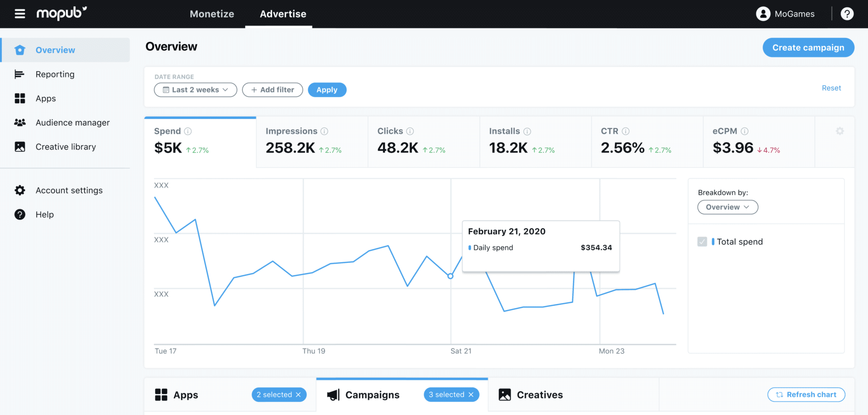Change the Breakdown by Overview dropdown

tap(727, 207)
